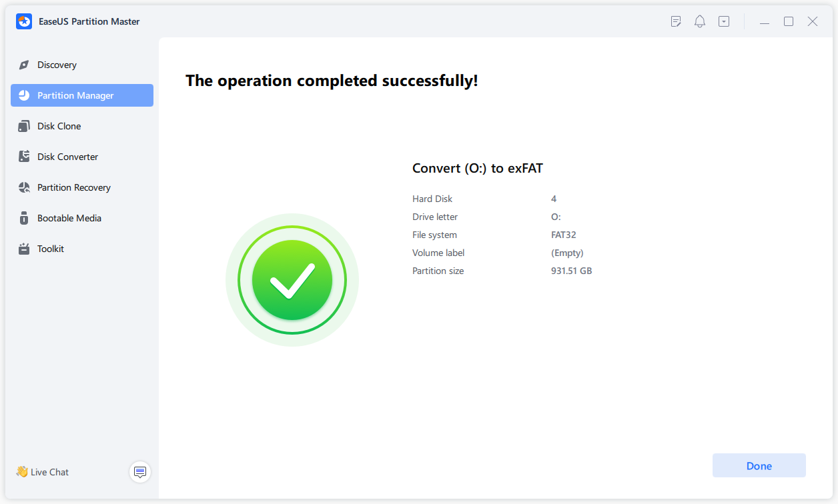Viewport: 838px width, 504px height.
Task: Click the Discovery compass icon
Action: pyautogui.click(x=24, y=65)
